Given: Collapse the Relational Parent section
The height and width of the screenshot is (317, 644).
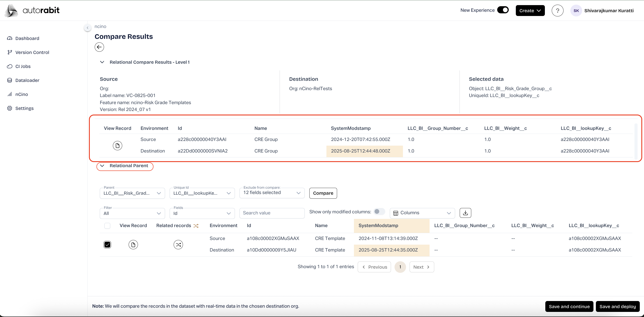Looking at the screenshot, I should [102, 166].
